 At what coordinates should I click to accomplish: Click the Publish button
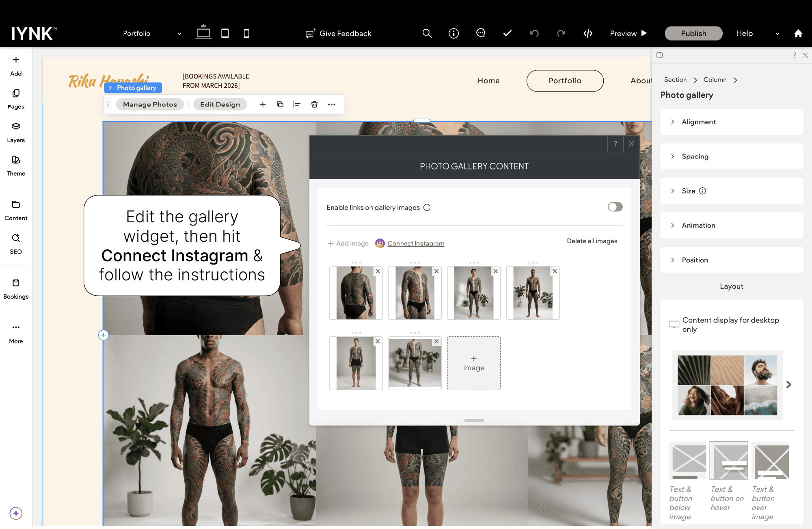pos(693,33)
